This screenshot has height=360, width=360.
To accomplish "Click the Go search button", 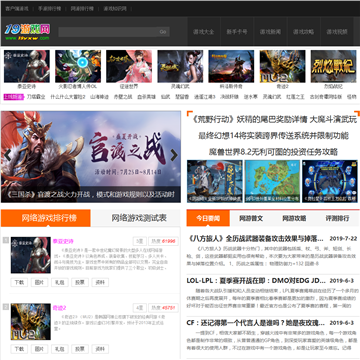I will [x=163, y=32].
